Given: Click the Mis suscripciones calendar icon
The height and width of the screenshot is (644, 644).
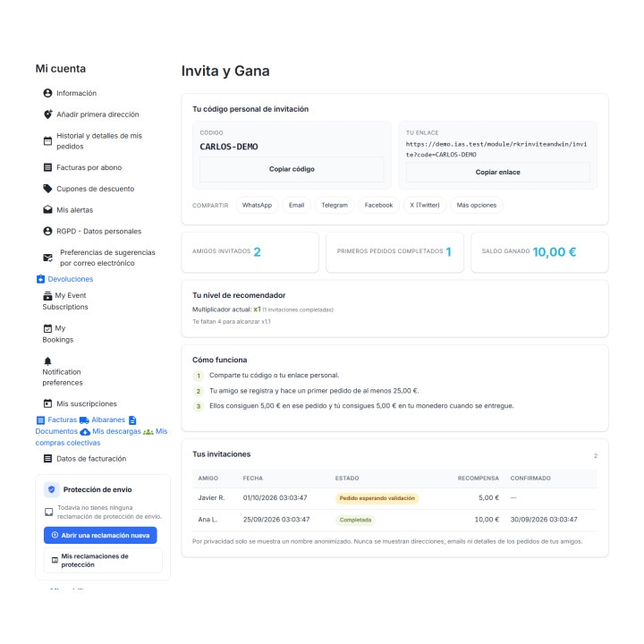Looking at the screenshot, I should (x=47, y=403).
